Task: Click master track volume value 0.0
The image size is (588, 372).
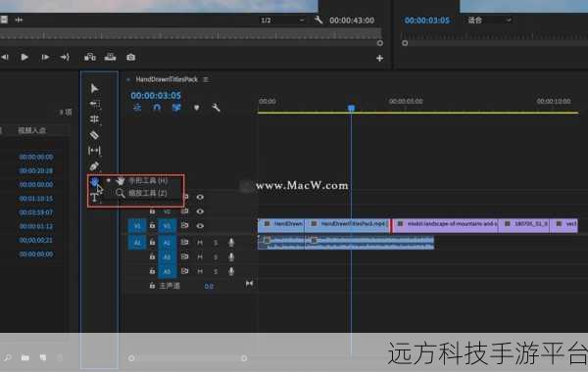Action: (x=209, y=286)
